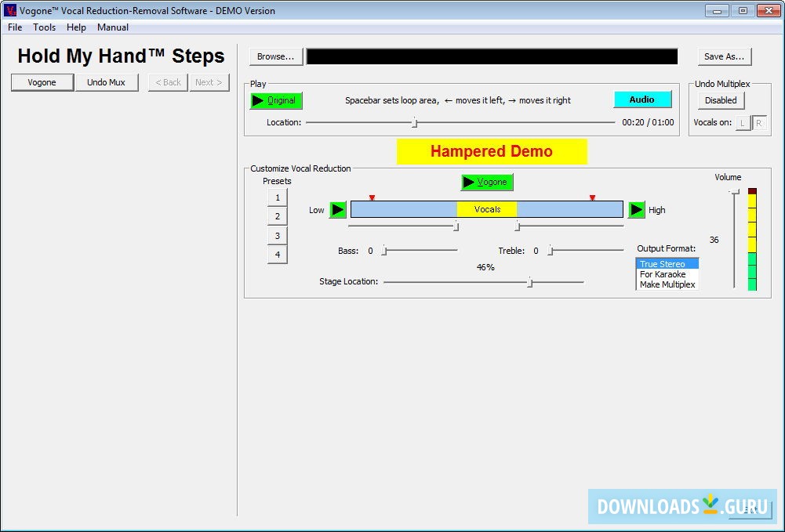Choose True Stereo output format

tap(667, 264)
